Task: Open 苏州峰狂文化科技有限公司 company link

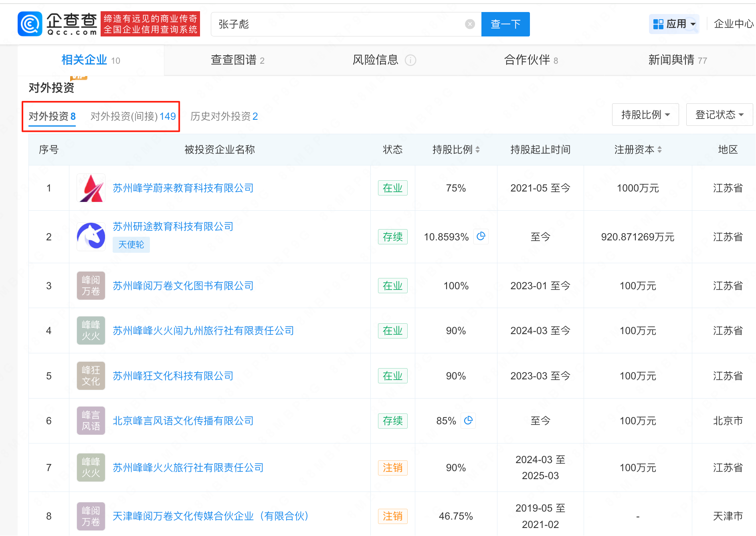Action: pyautogui.click(x=173, y=376)
